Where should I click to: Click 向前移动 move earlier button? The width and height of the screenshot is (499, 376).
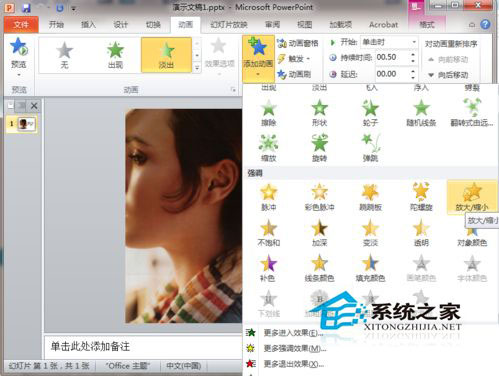pos(448,60)
